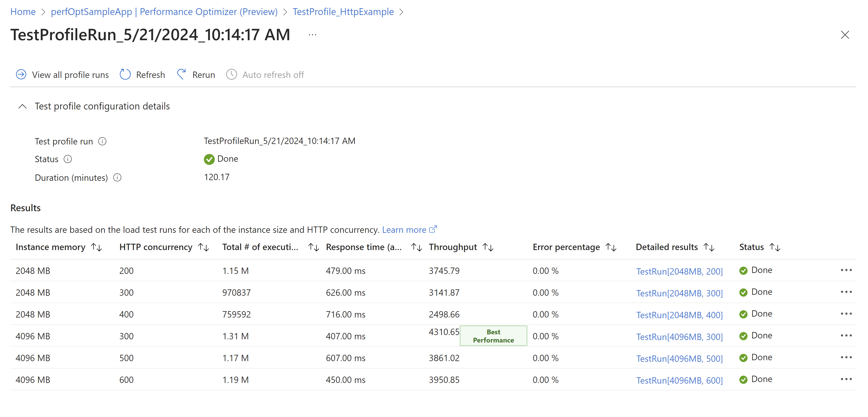The height and width of the screenshot is (417, 868).
Task: Navigate to TestProfile_HttpExample breadcrumb
Action: pyautogui.click(x=343, y=12)
